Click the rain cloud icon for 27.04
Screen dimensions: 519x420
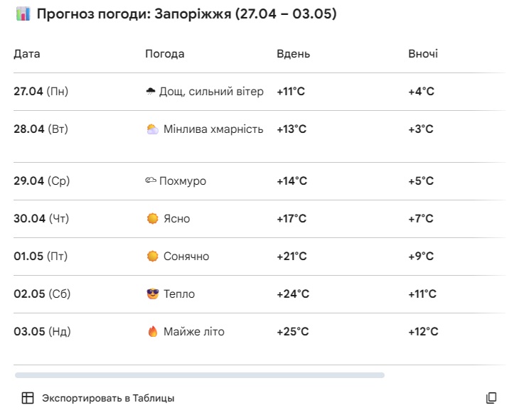pyautogui.click(x=151, y=92)
